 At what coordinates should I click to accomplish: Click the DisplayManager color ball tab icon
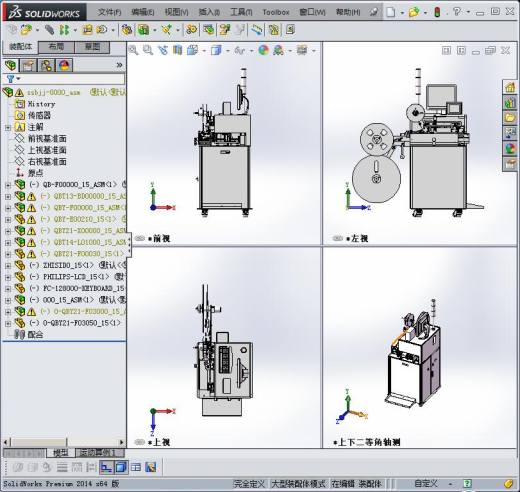64,65
